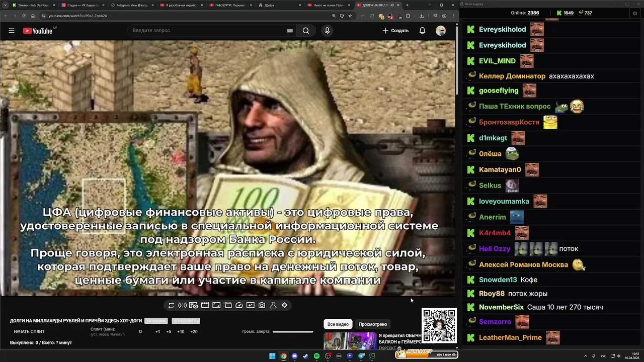Open YouTube notifications bell
The image size is (644, 362).
point(422,31)
